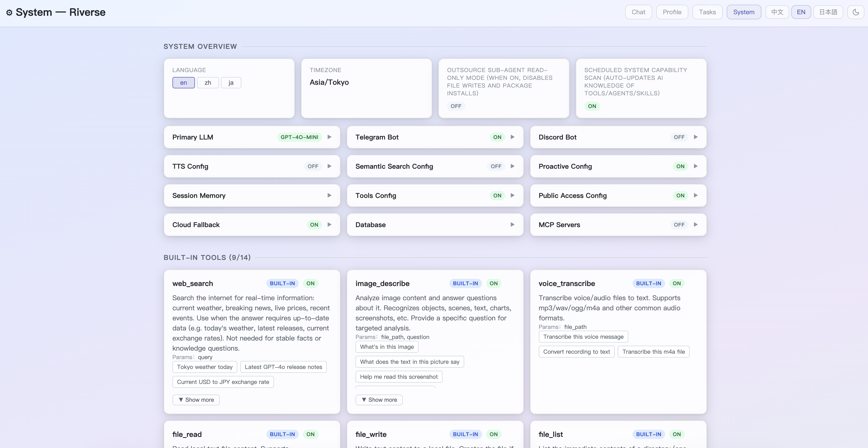Switch interface to 日本語
Viewport: 868px width, 448px height.
point(828,12)
